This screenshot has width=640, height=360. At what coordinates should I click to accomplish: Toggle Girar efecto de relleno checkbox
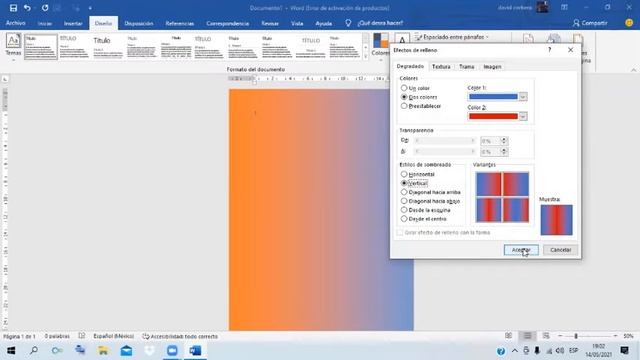[400, 232]
